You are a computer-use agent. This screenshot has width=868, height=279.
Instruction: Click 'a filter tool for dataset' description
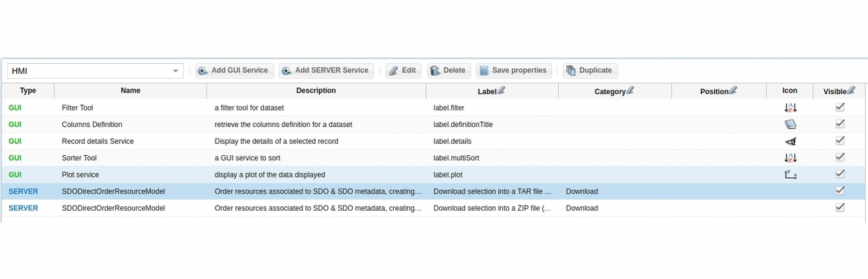pos(249,108)
